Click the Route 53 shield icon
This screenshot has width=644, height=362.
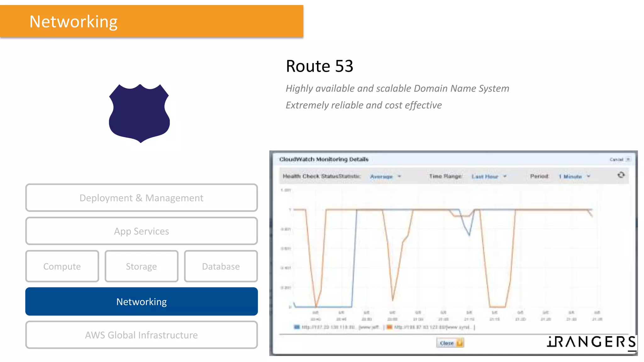coord(139,113)
